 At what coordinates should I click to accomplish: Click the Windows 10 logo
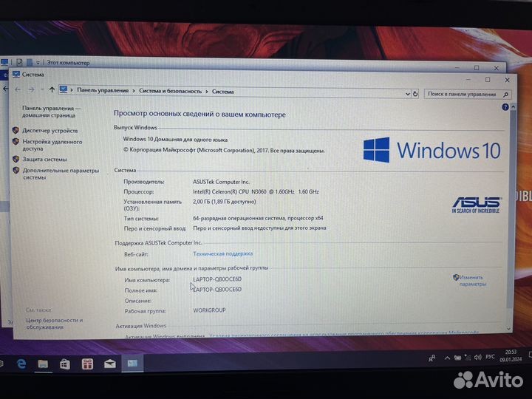pos(432,150)
